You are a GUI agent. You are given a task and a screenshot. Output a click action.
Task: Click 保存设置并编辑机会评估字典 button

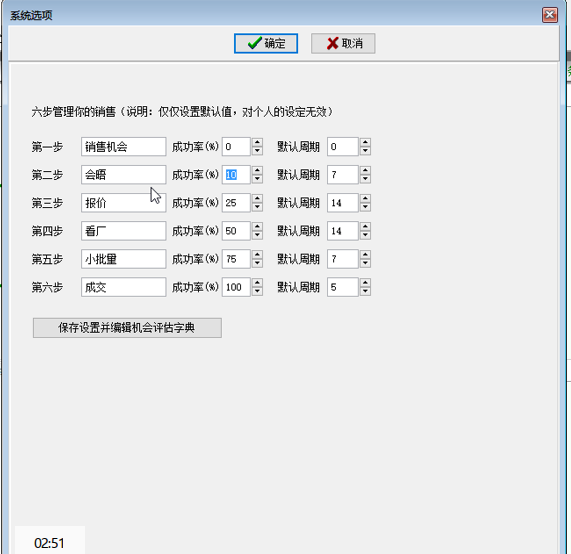point(127,328)
